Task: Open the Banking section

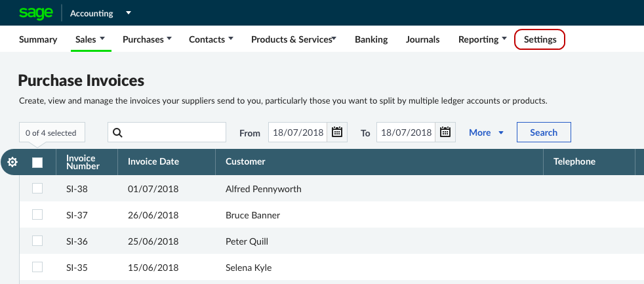Action: pyautogui.click(x=371, y=39)
